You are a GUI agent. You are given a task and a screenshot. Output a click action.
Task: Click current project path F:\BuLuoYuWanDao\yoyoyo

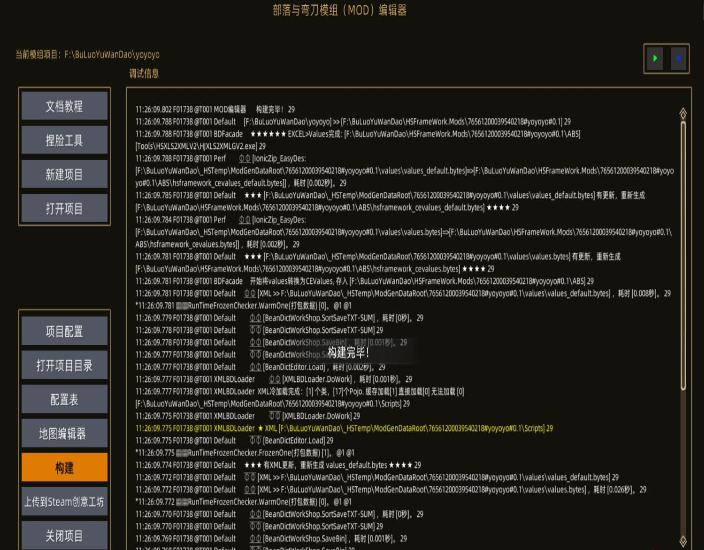[x=112, y=54]
